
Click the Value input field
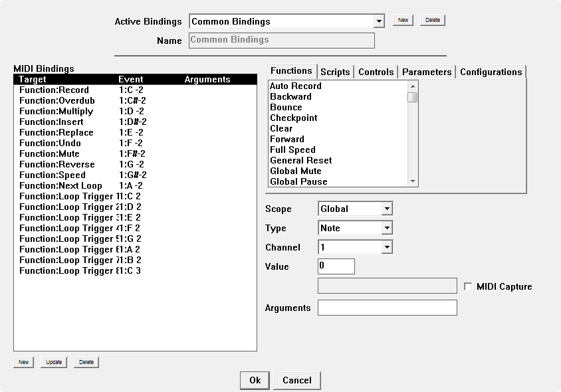(x=336, y=266)
